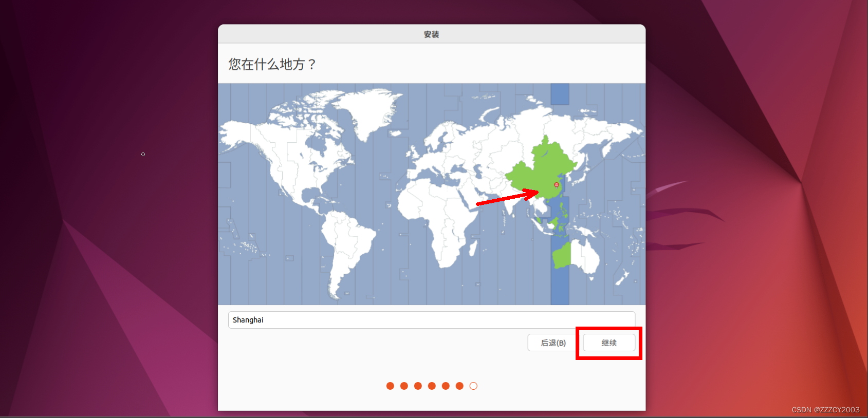The width and height of the screenshot is (868, 418).
Task: Click the sixth orange progress dot
Action: [x=459, y=386]
